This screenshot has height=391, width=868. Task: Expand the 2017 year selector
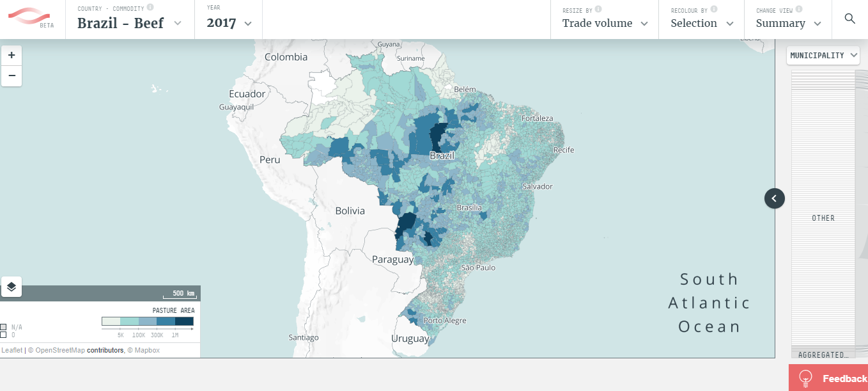coord(229,24)
